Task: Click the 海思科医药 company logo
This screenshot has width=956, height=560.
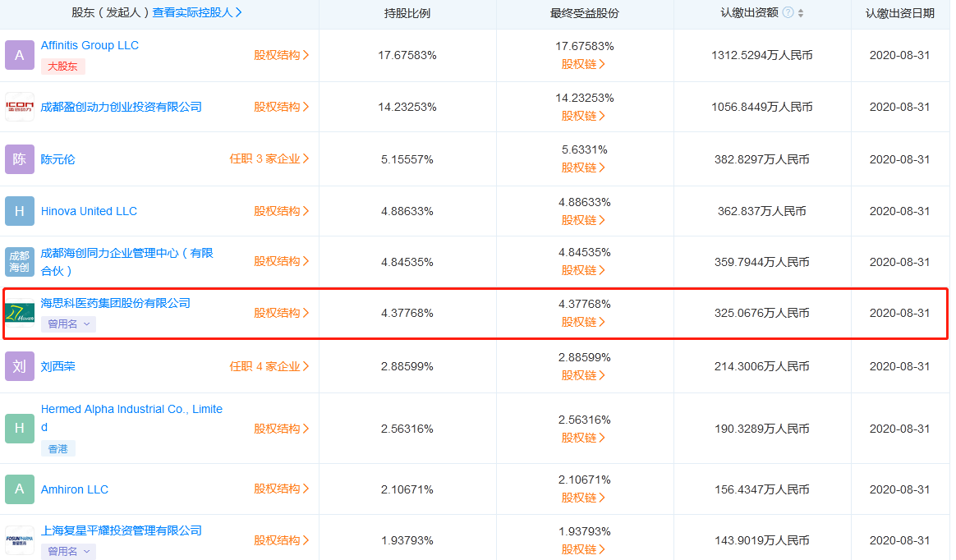Action: click(20, 313)
